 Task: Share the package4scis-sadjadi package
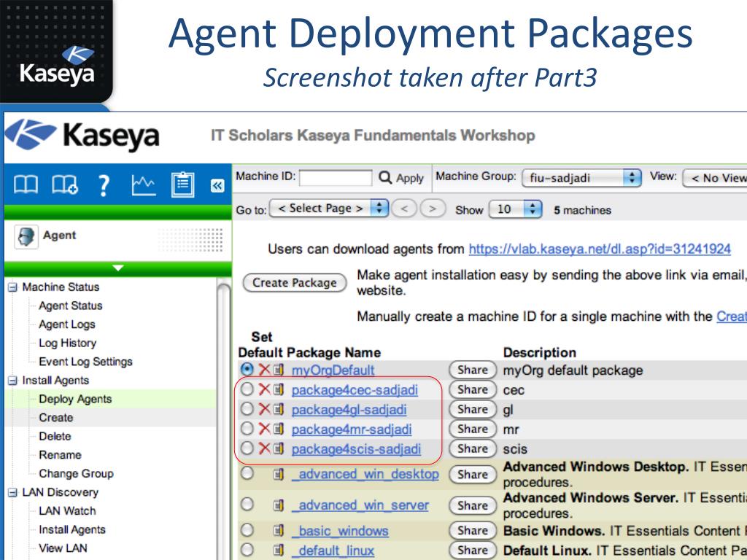coord(473,448)
